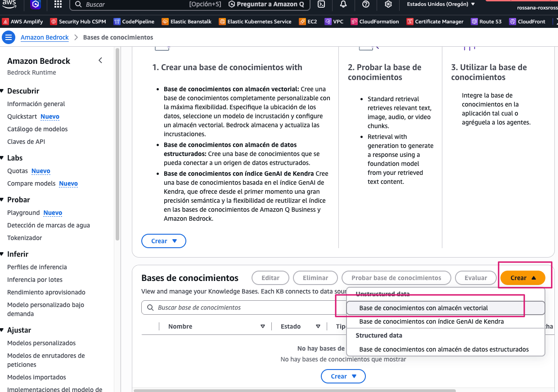Open the Elastic Kubernetes Service shortcut
This screenshot has width=558, height=392.
pyautogui.click(x=255, y=22)
